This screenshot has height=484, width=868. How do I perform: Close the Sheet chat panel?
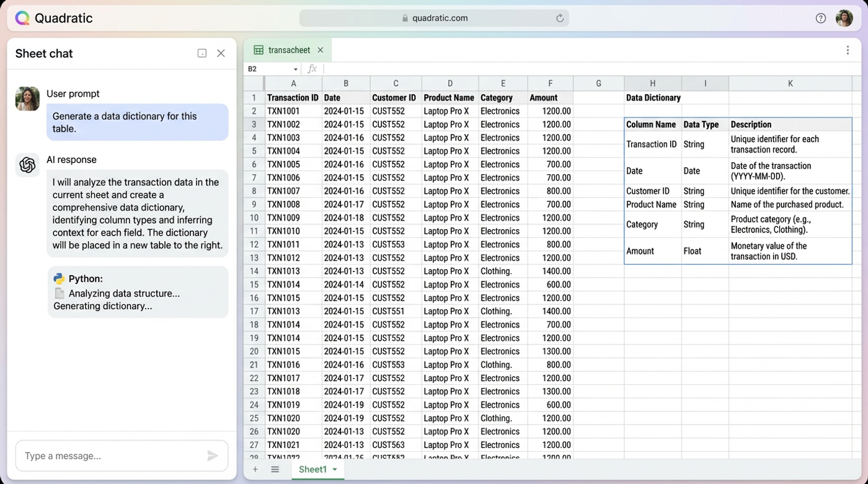click(221, 53)
